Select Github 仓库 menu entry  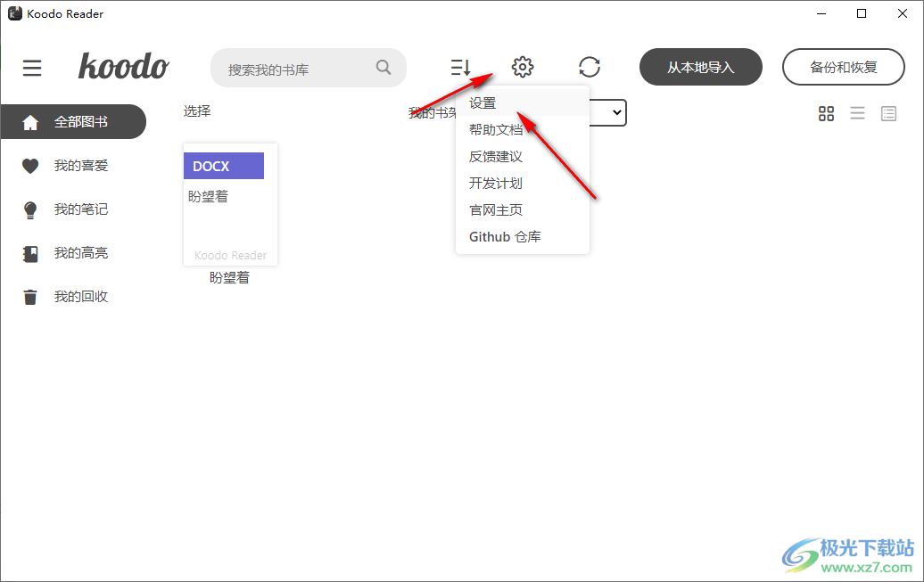click(x=523, y=237)
